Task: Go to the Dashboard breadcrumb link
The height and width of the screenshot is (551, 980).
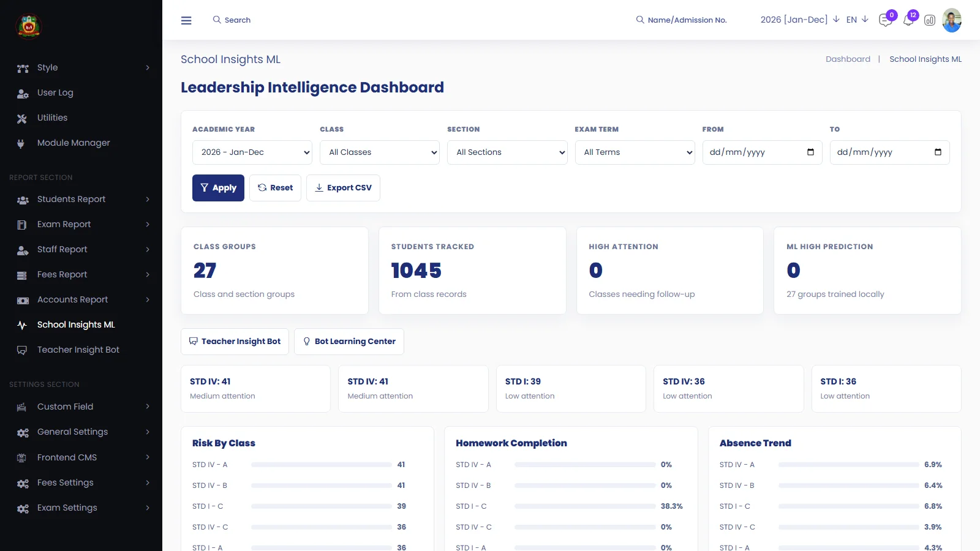Action: pos(848,59)
